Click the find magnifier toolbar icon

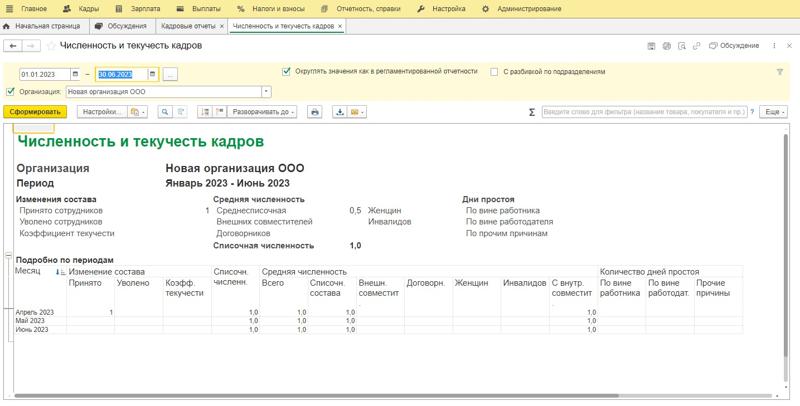(x=165, y=112)
